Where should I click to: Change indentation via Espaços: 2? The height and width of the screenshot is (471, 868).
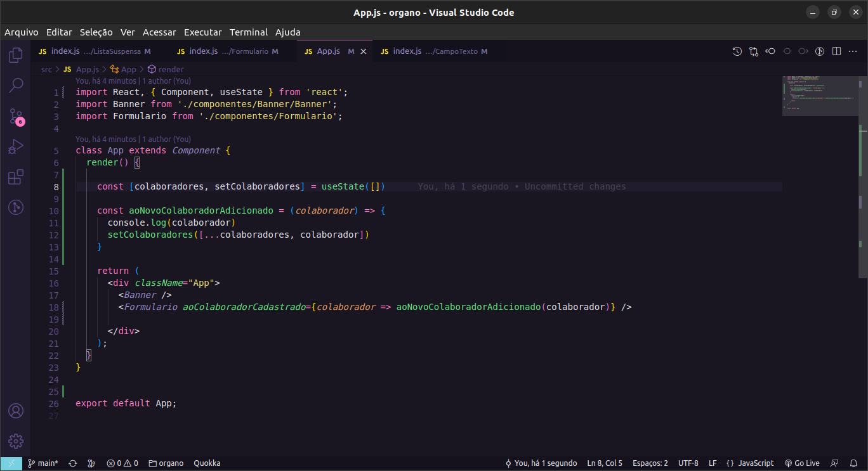point(650,463)
